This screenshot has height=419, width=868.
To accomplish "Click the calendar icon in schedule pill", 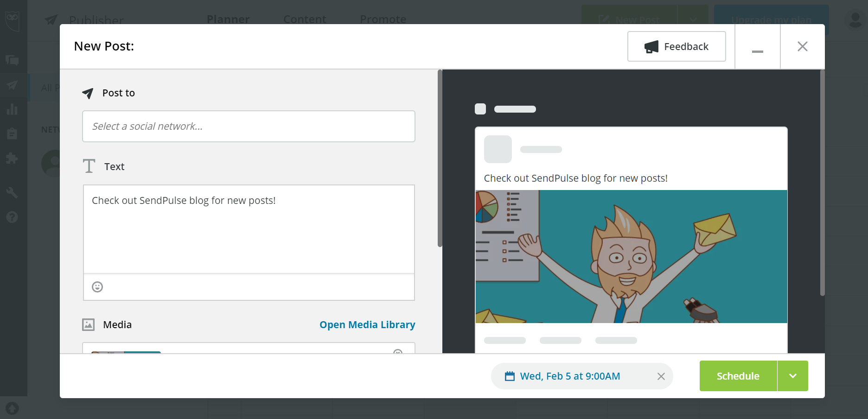I will 510,376.
